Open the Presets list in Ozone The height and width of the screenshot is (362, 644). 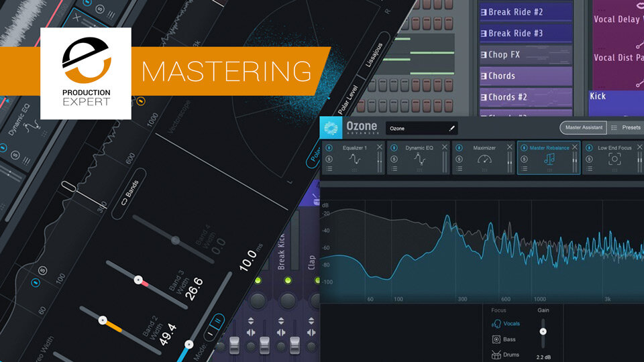tap(627, 127)
